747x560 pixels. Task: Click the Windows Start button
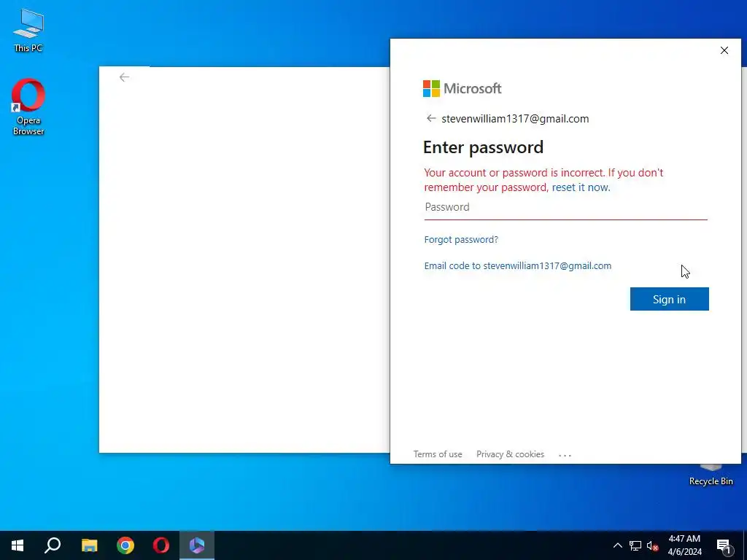point(18,545)
